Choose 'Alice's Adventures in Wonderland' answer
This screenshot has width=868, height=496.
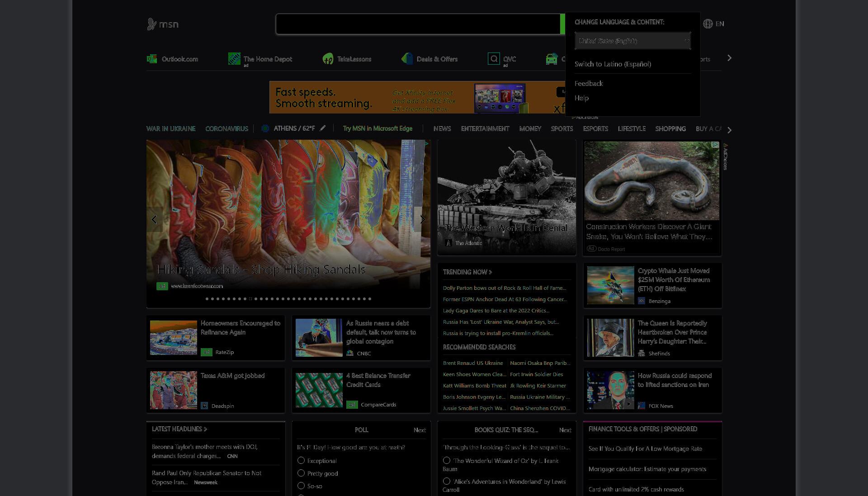click(447, 481)
